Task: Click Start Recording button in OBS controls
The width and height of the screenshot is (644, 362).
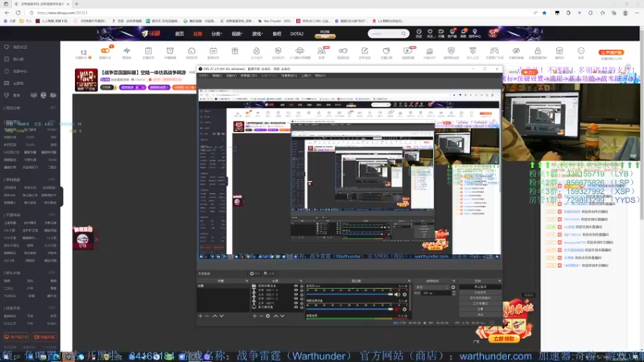Action: pyautogui.click(x=480, y=292)
